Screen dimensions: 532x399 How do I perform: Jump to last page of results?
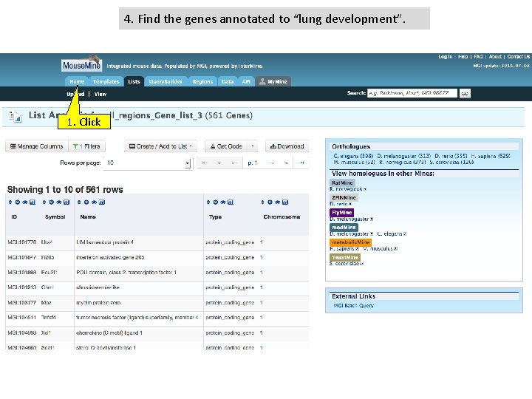coord(301,163)
